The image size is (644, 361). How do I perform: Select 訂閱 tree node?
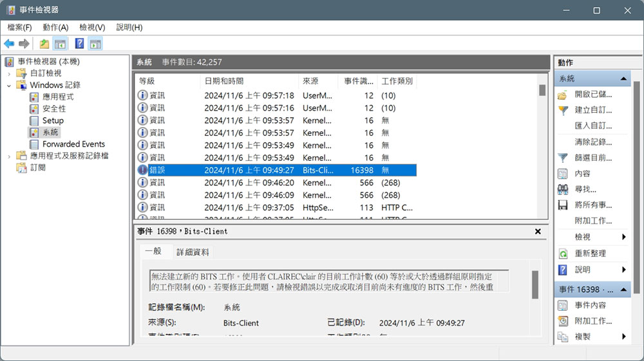tap(38, 167)
